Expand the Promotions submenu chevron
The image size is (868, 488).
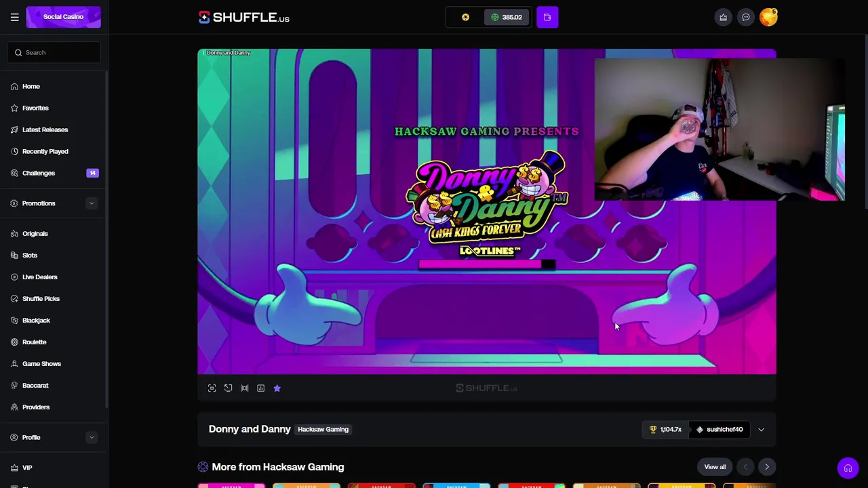[x=92, y=203]
